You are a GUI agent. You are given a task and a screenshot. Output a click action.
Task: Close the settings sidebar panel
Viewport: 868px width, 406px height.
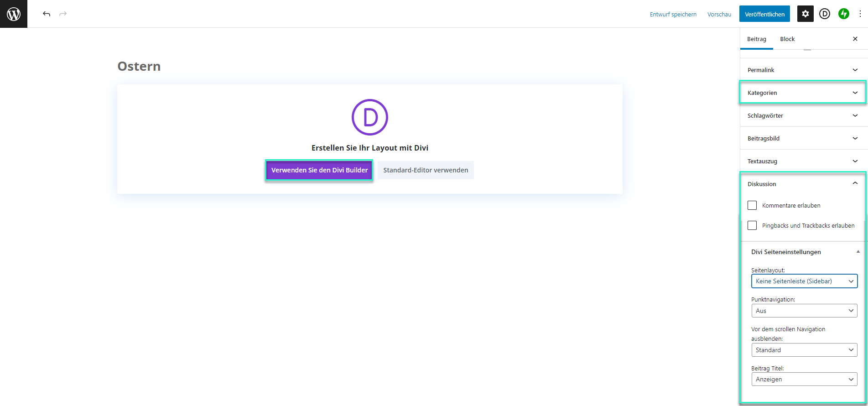click(x=855, y=39)
